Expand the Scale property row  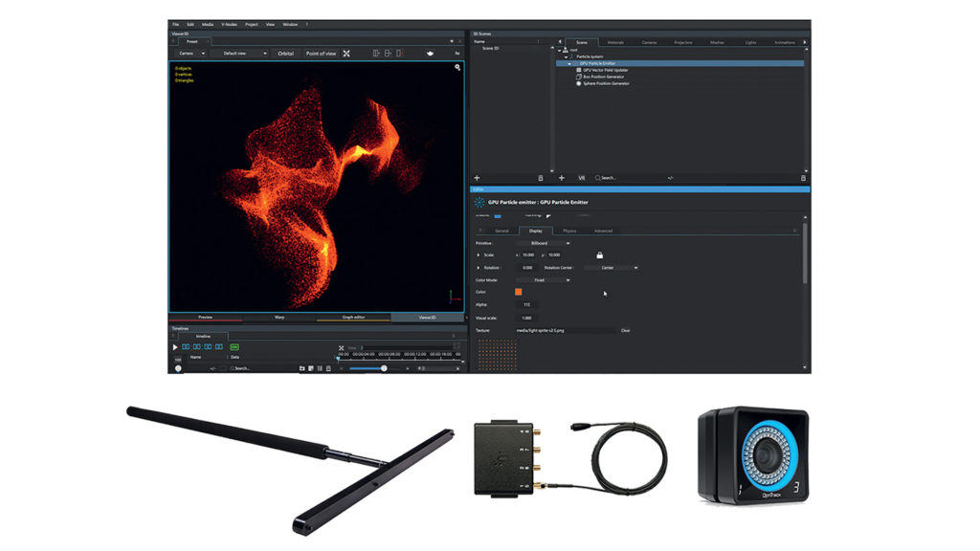[x=479, y=255]
